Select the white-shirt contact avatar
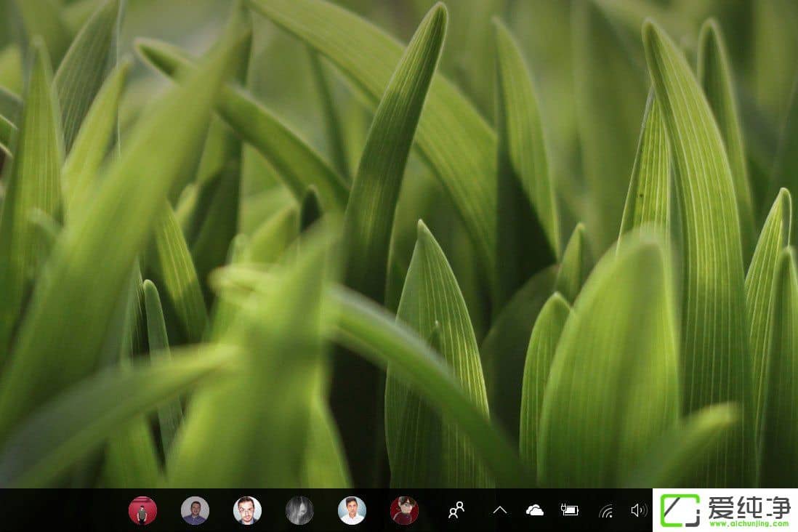798x532 pixels. pos(350,511)
